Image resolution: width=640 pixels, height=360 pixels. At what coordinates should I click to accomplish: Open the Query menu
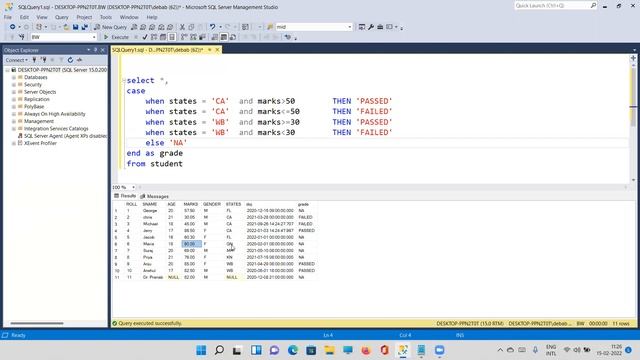click(x=62, y=17)
